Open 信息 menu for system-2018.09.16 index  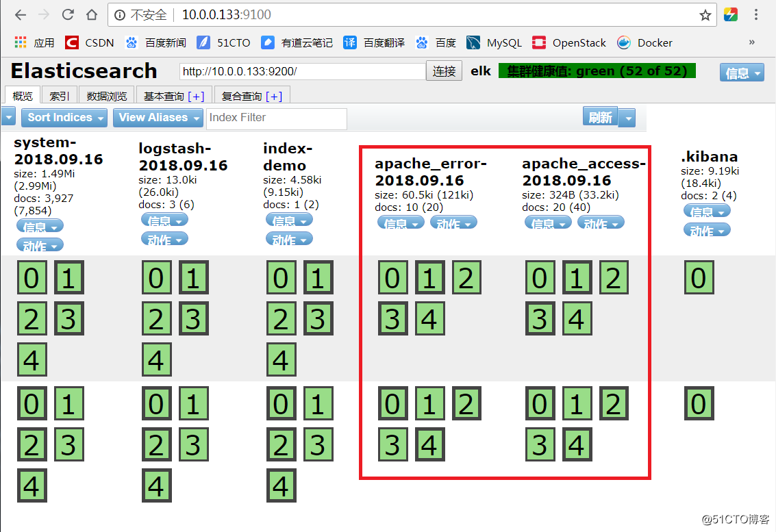[x=40, y=226]
